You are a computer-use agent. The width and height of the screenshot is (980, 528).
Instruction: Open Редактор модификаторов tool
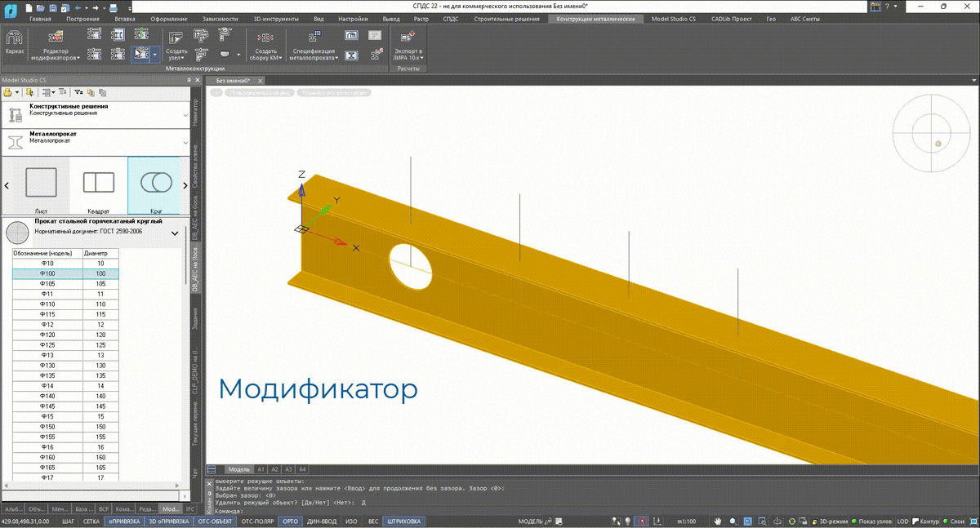click(56, 45)
